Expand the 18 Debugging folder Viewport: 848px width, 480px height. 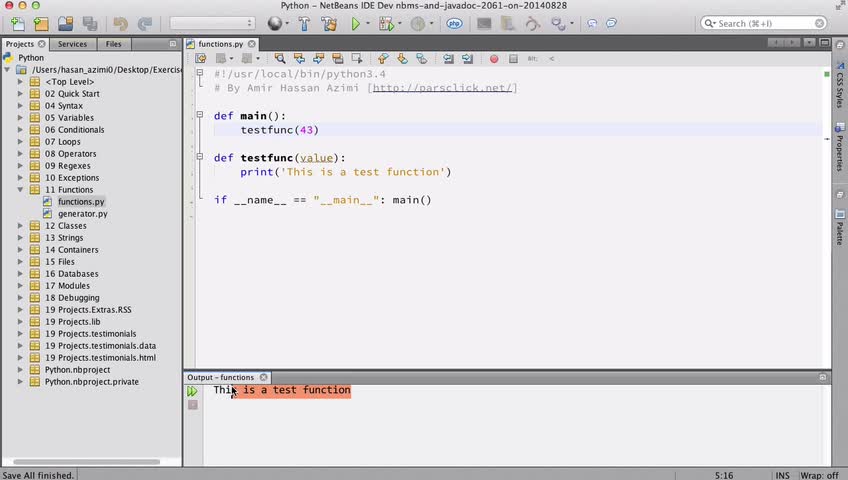coord(21,298)
